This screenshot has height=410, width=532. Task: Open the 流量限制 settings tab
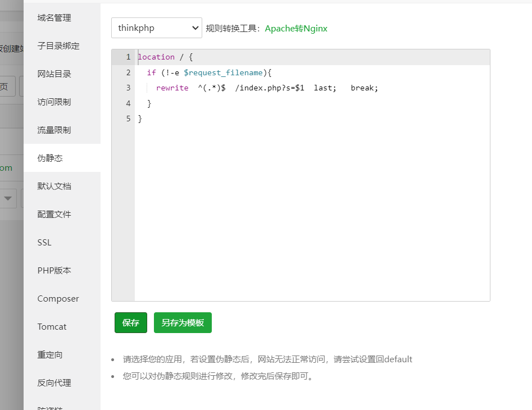coord(54,130)
